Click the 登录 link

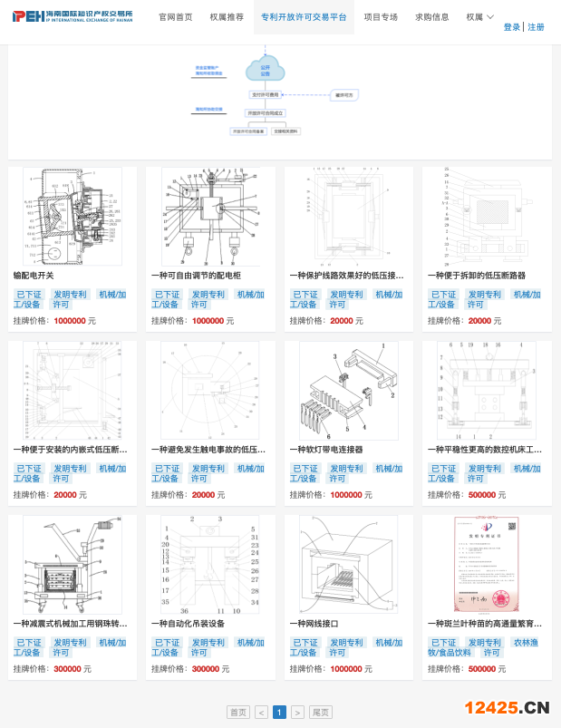point(512,27)
